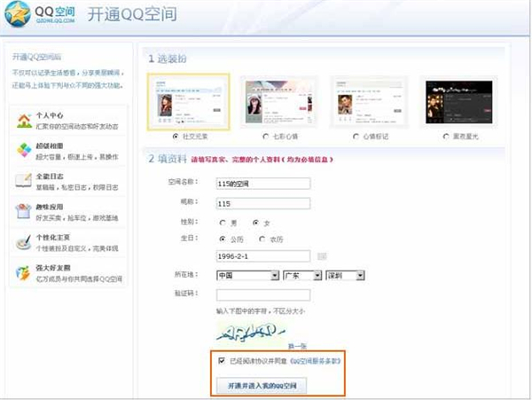Viewport: 532px width, 400px height.
Task: Click the captcha image
Action: tap(251, 332)
